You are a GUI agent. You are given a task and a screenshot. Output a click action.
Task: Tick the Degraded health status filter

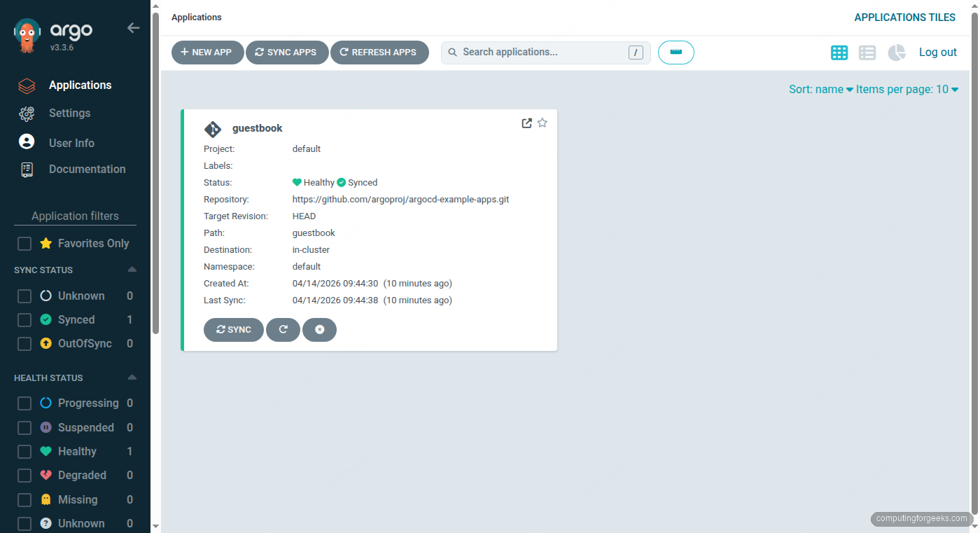coord(24,476)
